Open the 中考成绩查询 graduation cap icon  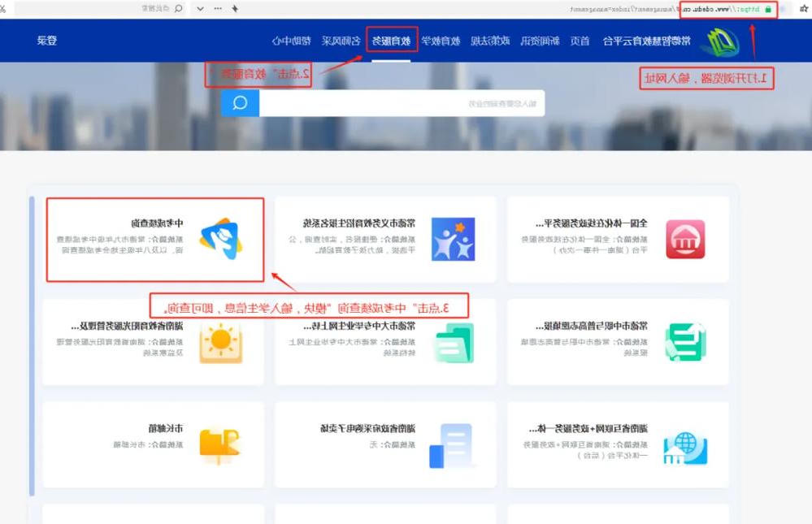(x=221, y=239)
